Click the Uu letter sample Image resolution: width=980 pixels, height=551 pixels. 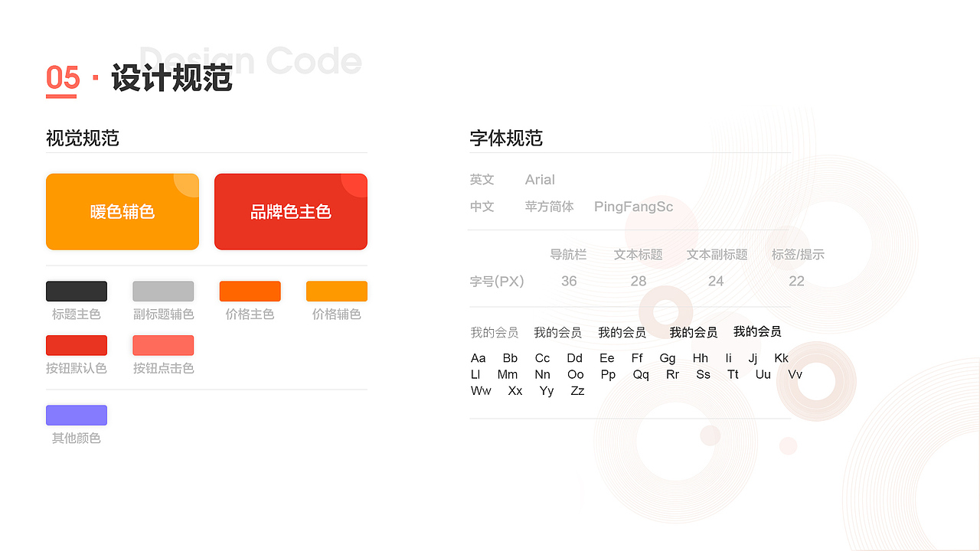point(763,375)
